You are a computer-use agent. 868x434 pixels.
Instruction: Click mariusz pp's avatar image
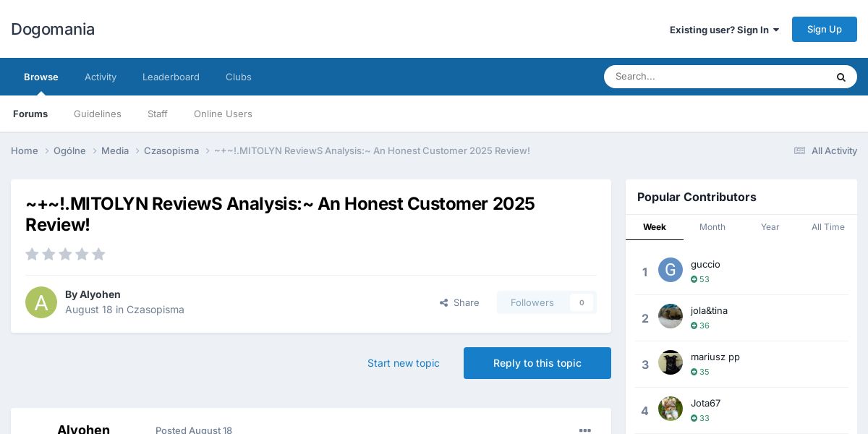click(671, 362)
